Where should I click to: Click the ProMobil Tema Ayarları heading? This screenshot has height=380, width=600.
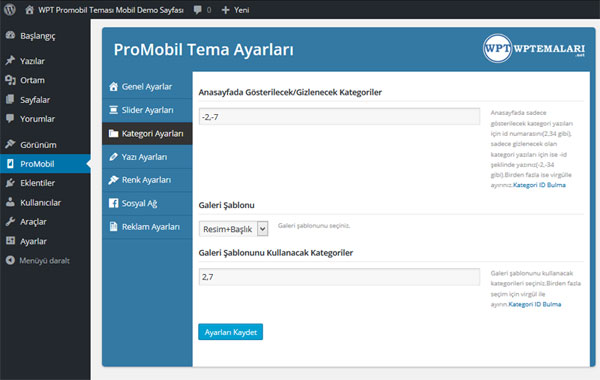[x=204, y=49]
